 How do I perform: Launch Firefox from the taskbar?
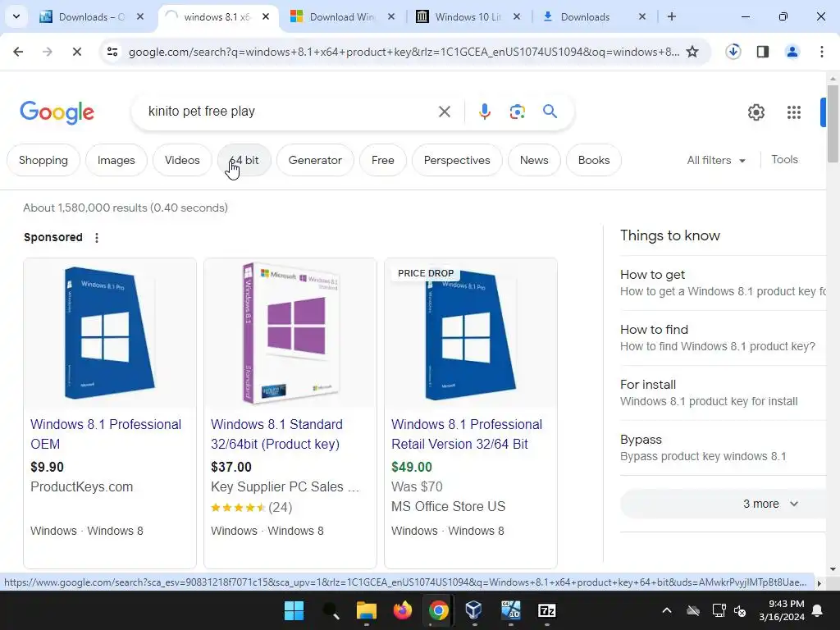click(x=402, y=610)
